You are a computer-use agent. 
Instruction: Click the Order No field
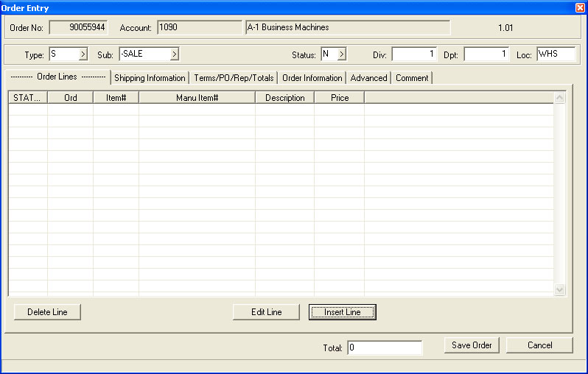[x=79, y=27]
